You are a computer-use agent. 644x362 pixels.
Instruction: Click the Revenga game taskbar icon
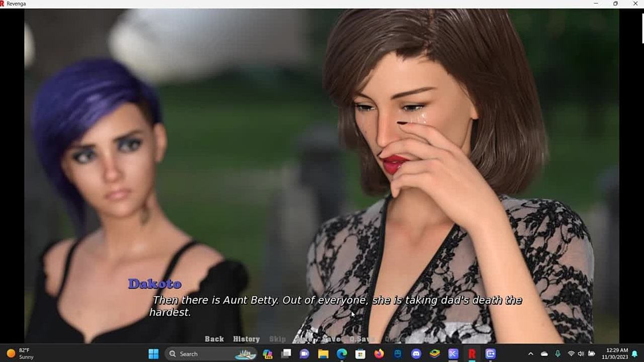tap(472, 354)
